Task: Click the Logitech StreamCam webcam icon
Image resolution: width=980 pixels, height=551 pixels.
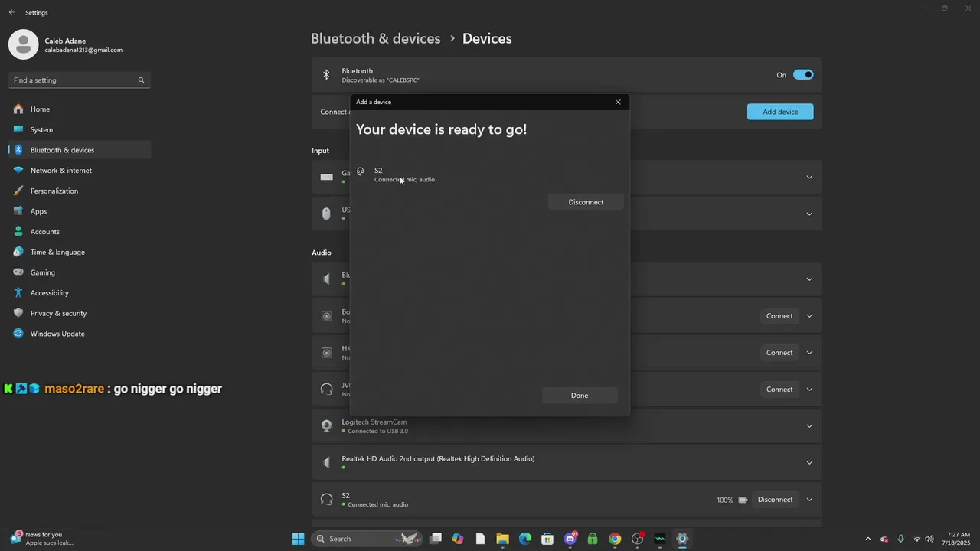Action: pos(327,425)
